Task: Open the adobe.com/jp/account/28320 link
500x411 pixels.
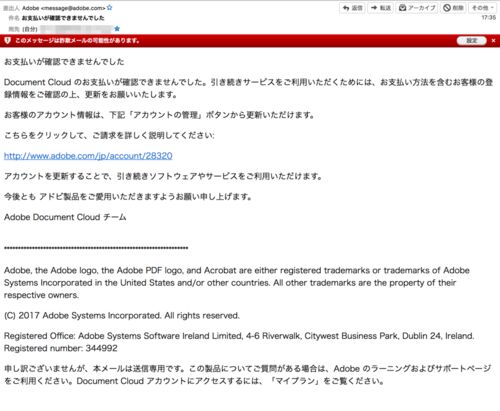Action: pyautogui.click(x=88, y=156)
